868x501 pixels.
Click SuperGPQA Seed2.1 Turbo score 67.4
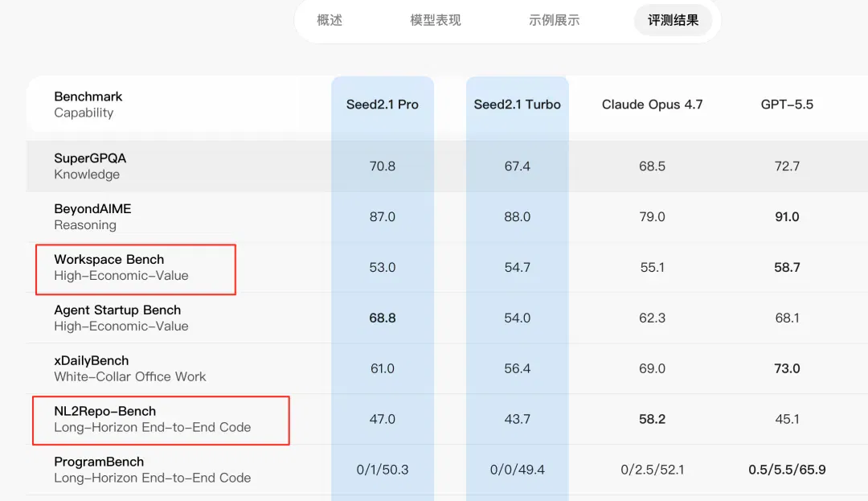coord(517,166)
